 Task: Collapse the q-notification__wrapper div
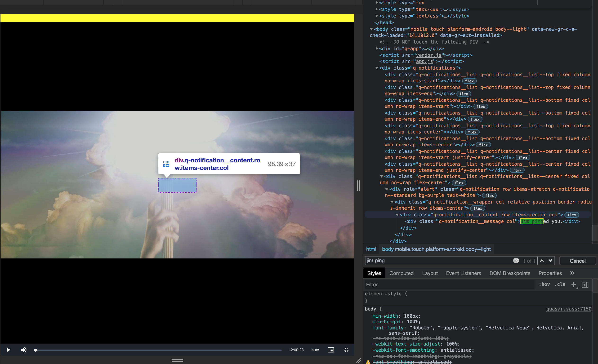coord(392,202)
